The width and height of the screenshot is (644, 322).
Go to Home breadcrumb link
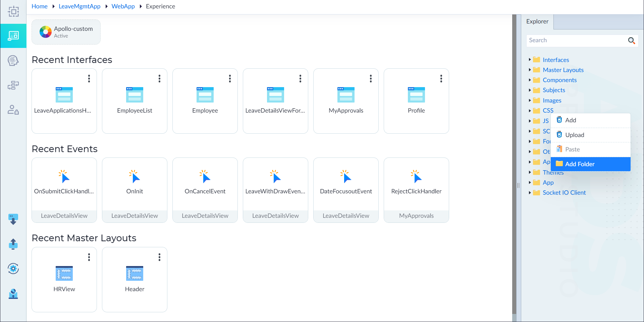40,6
